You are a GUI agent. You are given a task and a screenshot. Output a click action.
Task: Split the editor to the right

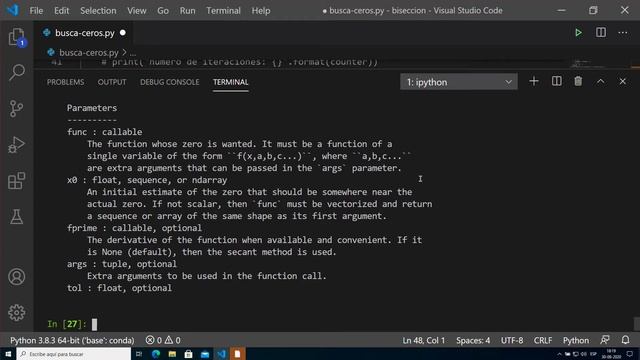point(601,33)
